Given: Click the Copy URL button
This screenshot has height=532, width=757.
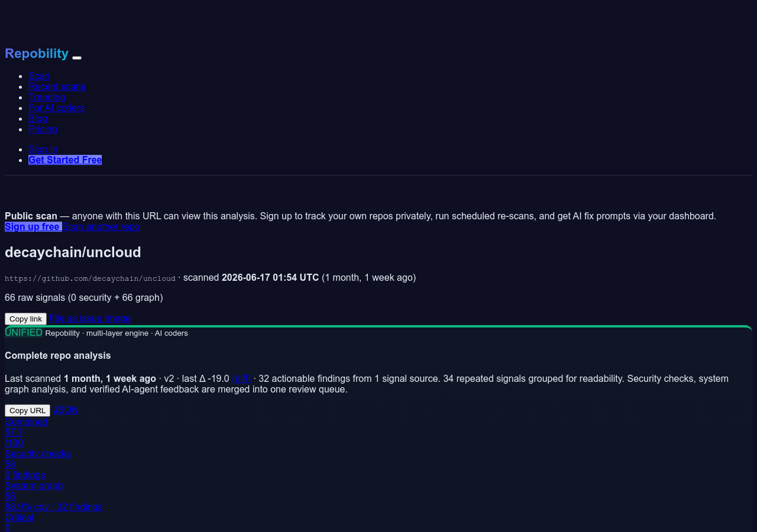Looking at the screenshot, I should point(27,410).
